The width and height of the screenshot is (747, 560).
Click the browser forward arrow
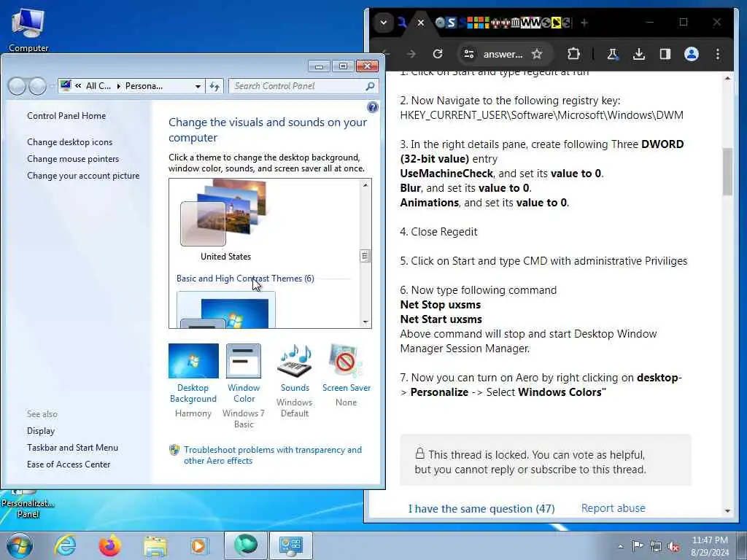pos(411,54)
